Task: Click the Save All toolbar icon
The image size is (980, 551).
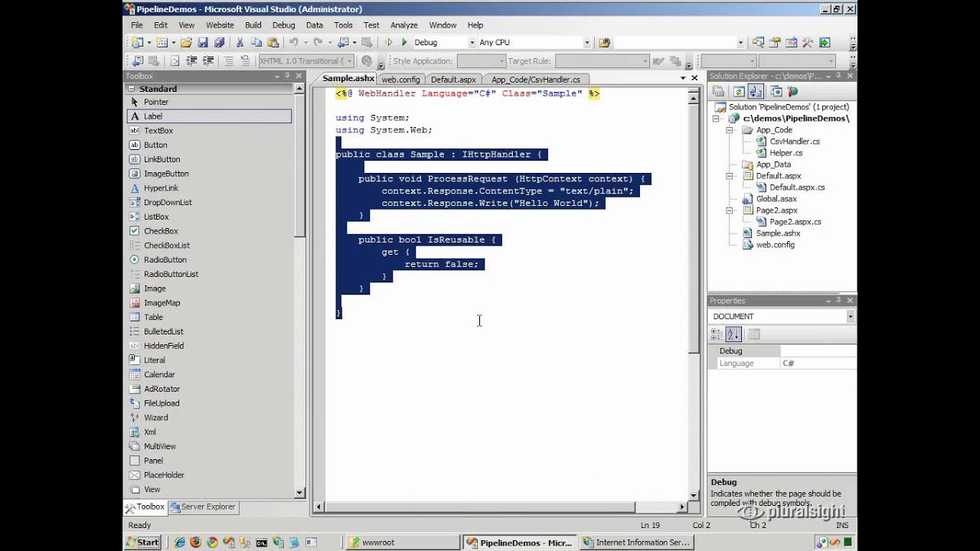Action: click(219, 43)
